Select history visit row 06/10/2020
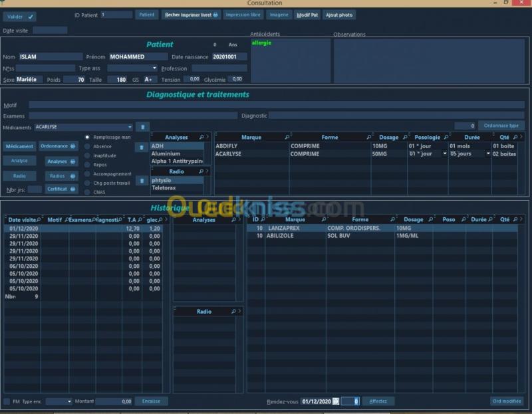This screenshot has height=414, width=532. point(83,266)
